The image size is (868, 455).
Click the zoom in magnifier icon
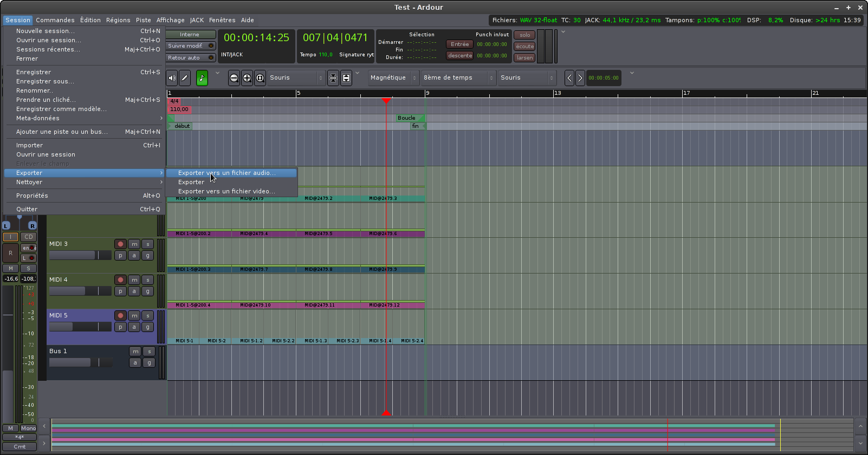point(247,78)
